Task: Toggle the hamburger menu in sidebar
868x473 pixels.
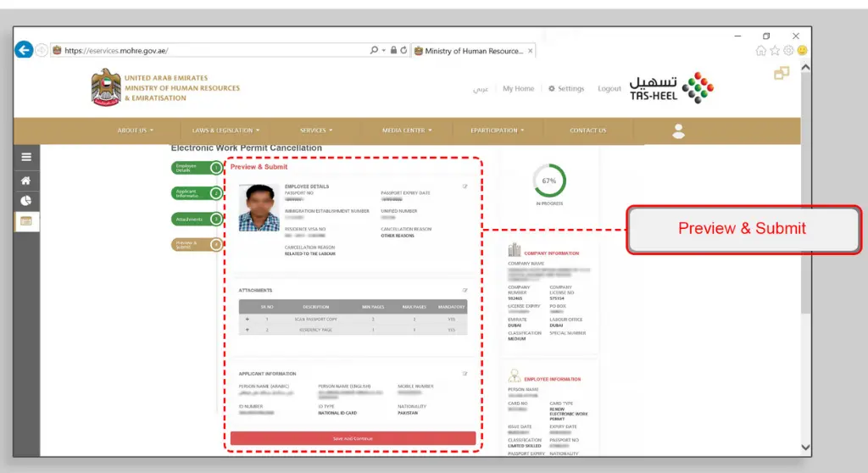Action: pyautogui.click(x=26, y=157)
